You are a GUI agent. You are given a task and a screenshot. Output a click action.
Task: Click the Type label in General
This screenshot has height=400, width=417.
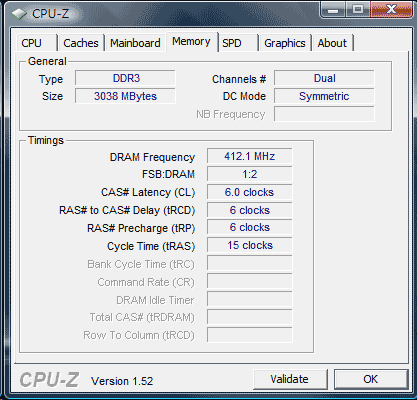[x=51, y=79]
